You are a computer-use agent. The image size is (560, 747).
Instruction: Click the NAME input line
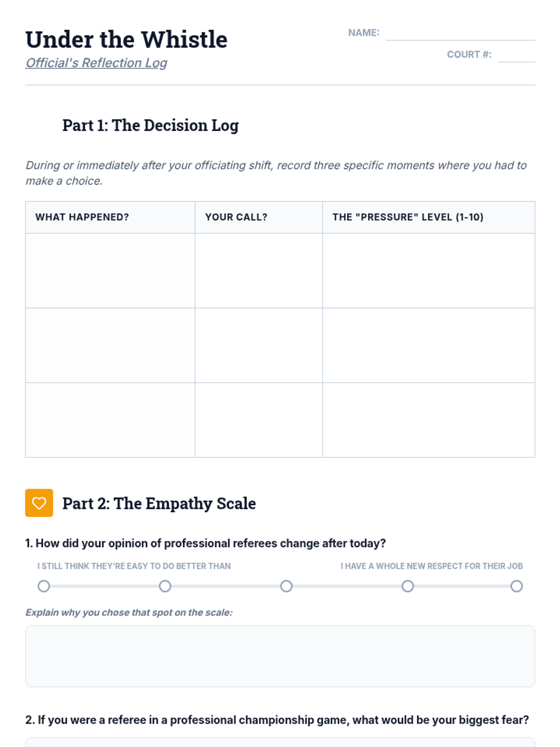[460, 33]
